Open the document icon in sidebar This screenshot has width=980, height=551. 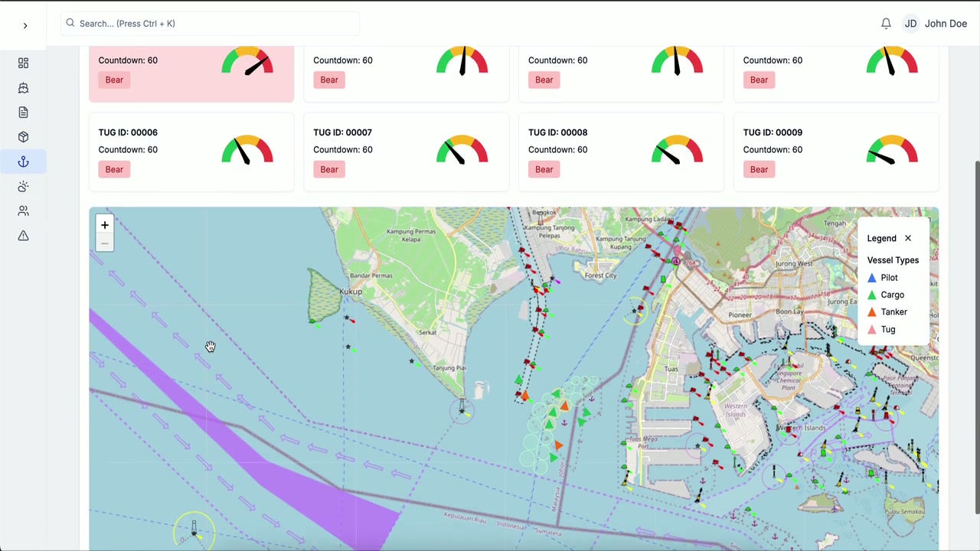coord(23,112)
